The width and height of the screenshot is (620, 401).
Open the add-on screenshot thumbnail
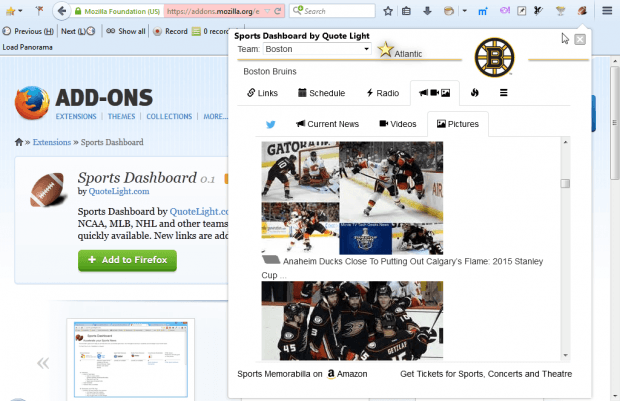pyautogui.click(x=131, y=359)
